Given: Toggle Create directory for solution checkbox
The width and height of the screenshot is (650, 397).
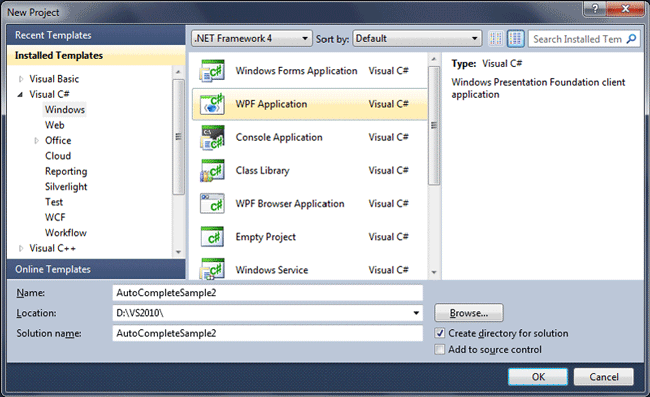Looking at the screenshot, I should coord(440,333).
